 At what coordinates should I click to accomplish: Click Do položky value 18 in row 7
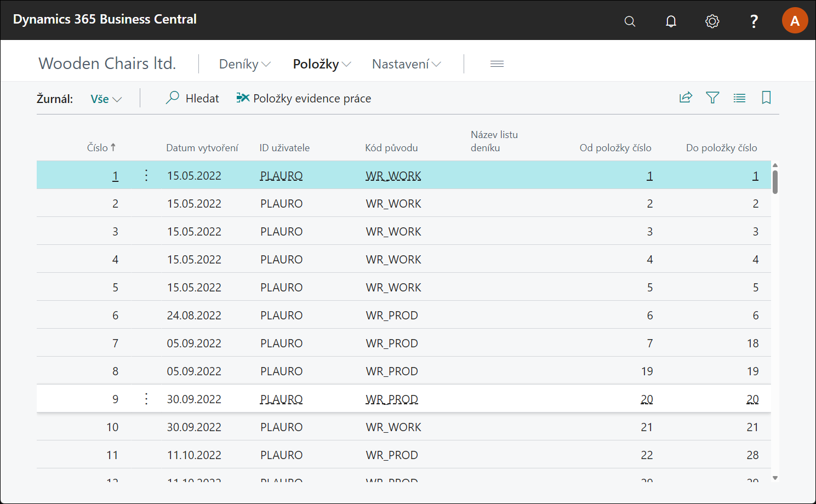point(752,343)
